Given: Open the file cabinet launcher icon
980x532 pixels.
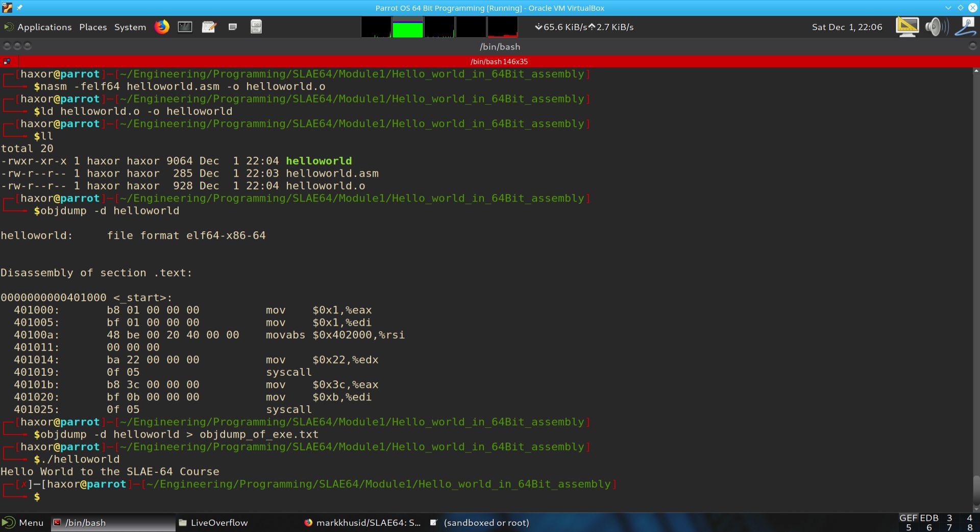Looking at the screenshot, I should tap(256, 27).
